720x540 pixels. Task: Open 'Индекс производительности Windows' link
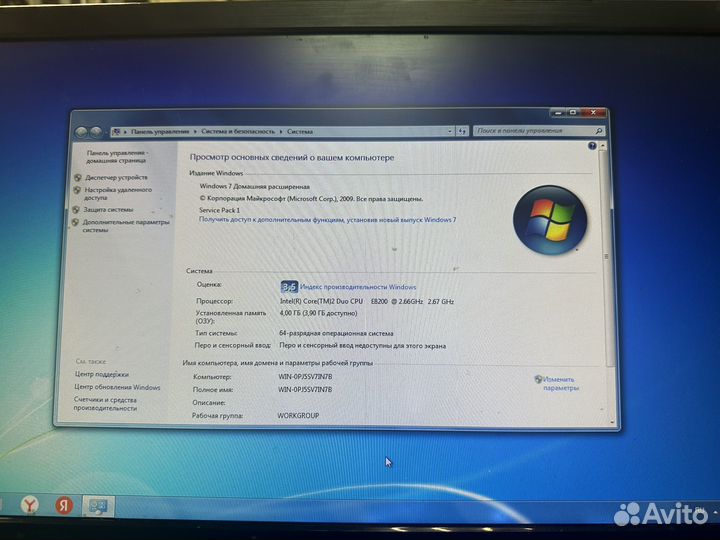point(358,287)
